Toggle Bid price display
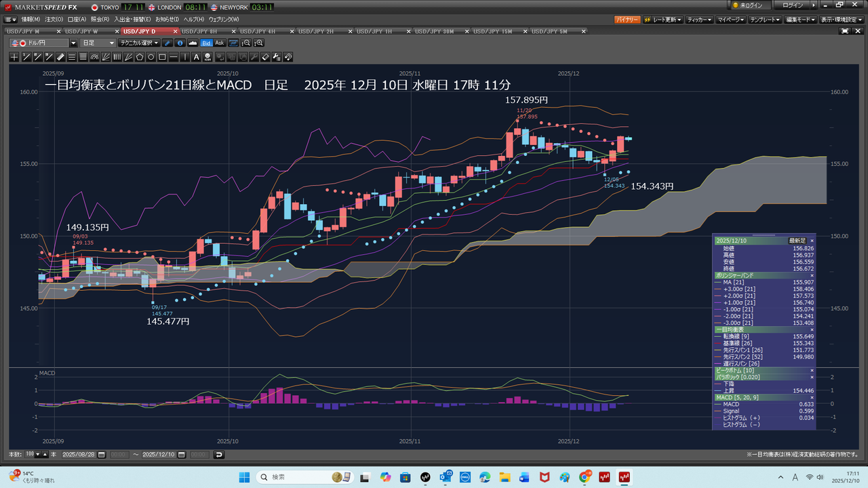 [x=206, y=43]
